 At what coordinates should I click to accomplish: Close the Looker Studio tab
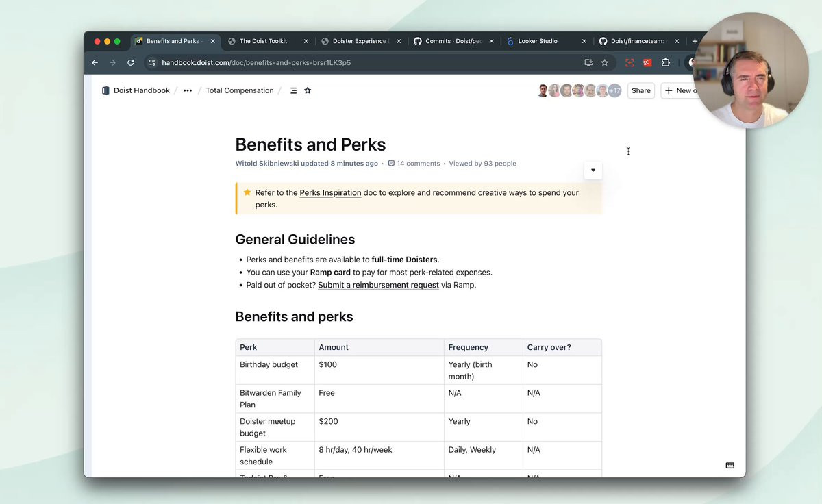584,41
